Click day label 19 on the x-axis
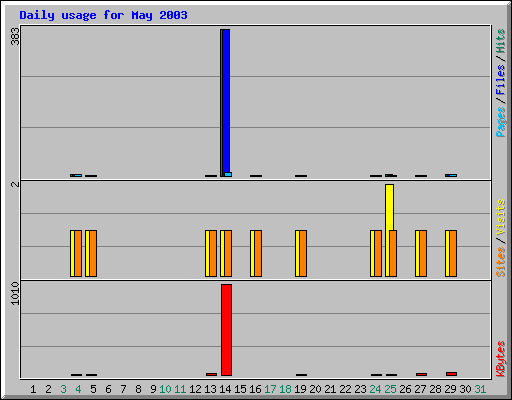512x400 pixels. tap(300, 389)
